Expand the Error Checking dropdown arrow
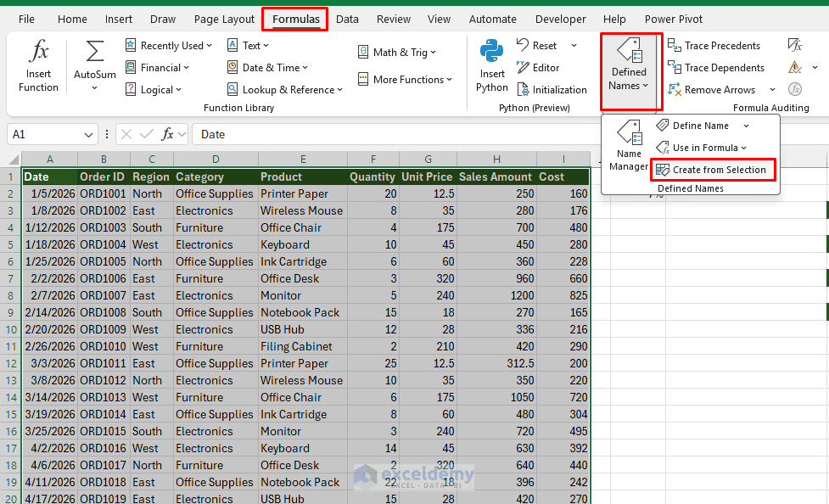 tap(815, 68)
